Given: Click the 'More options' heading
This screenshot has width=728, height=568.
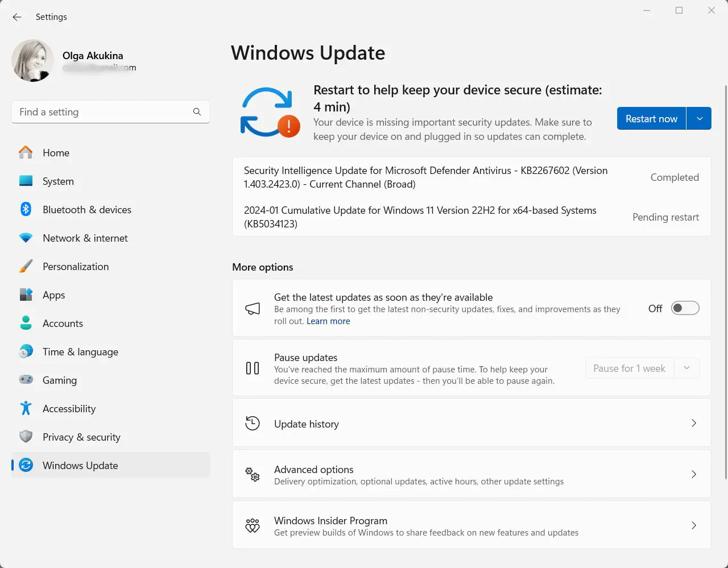Looking at the screenshot, I should click(263, 267).
